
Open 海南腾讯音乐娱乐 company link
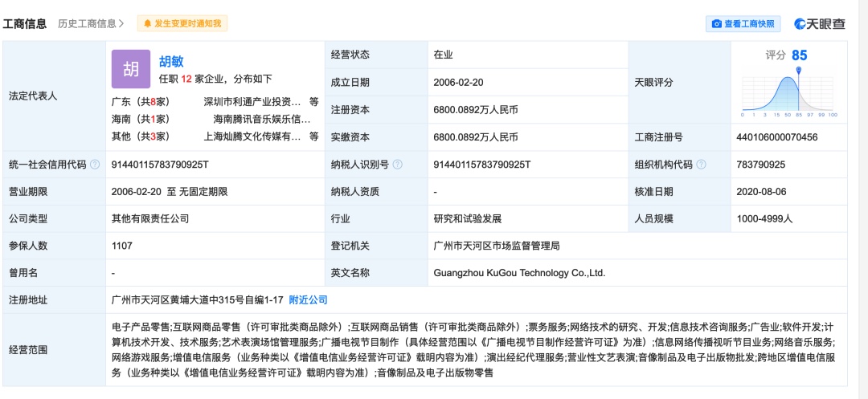click(x=262, y=119)
